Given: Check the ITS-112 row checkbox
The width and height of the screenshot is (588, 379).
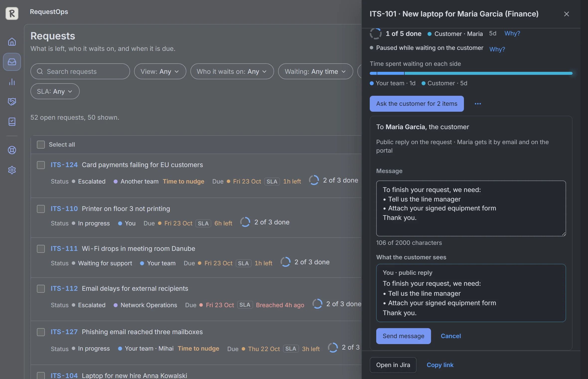Looking at the screenshot, I should [41, 289].
